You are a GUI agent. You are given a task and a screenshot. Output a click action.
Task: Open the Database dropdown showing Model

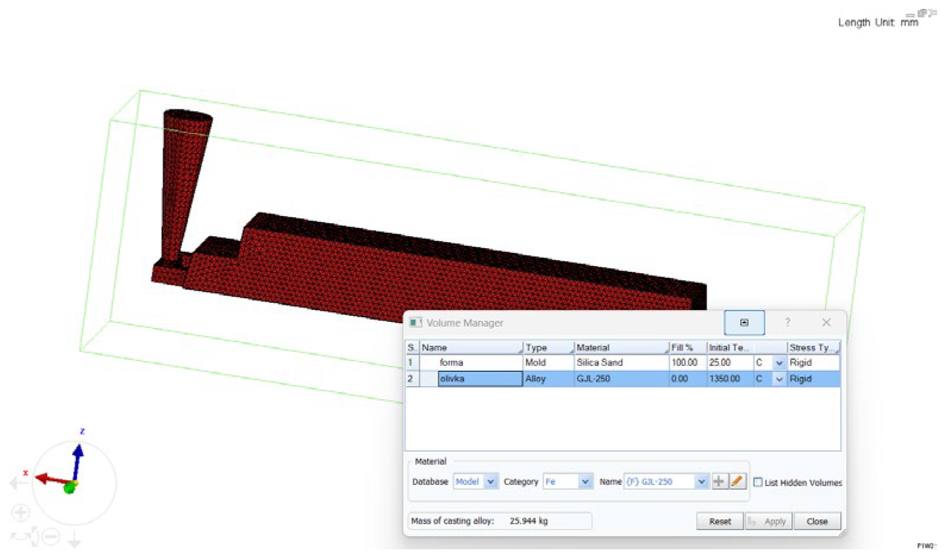tap(490, 481)
